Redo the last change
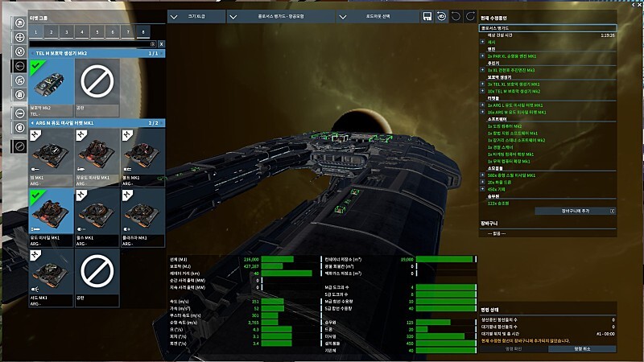The image size is (644, 362). pyautogui.click(x=470, y=16)
